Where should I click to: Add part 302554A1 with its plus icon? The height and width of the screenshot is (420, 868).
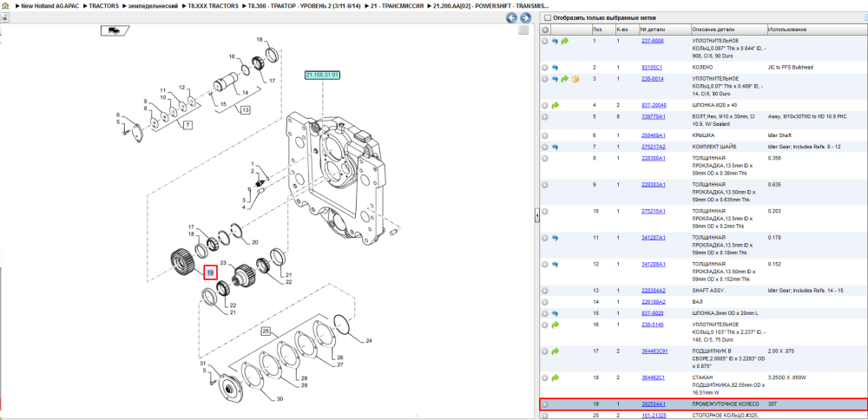545,404
